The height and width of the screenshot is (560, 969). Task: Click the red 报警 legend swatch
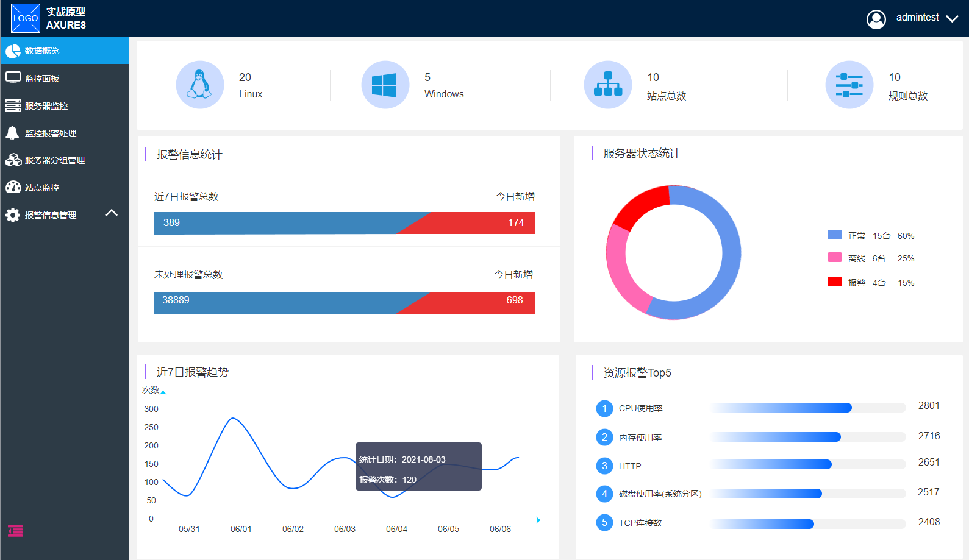(835, 282)
